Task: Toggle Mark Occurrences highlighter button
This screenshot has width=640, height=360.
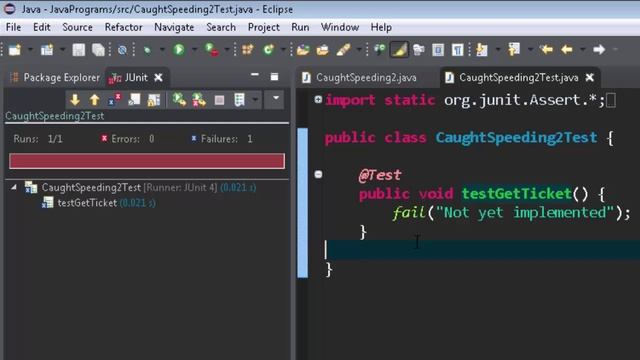Action: (x=399, y=50)
